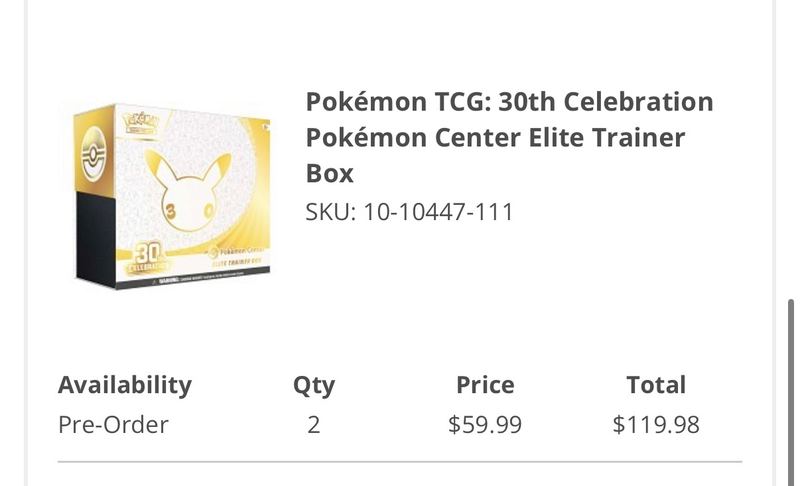
Task: Click the Pre-Order availability status
Action: tap(113, 424)
